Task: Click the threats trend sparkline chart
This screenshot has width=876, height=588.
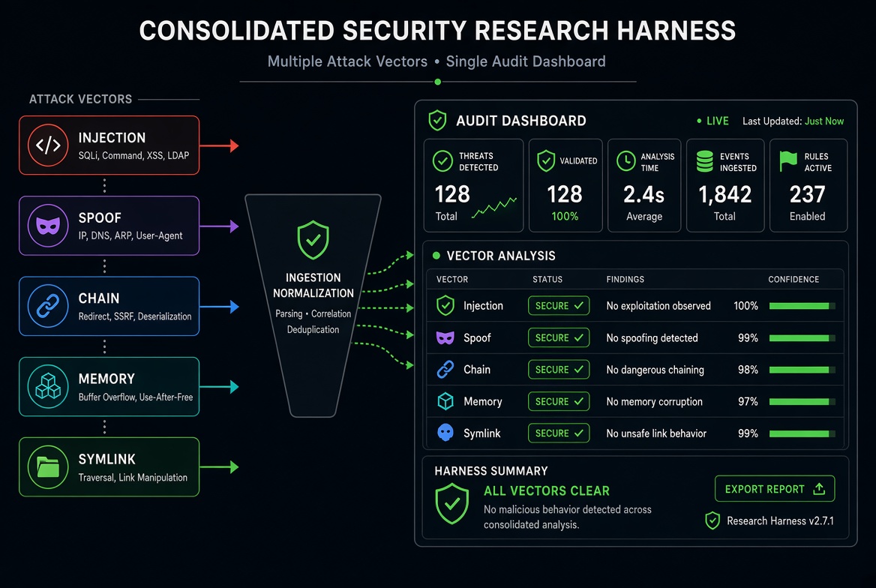Action: tap(493, 207)
